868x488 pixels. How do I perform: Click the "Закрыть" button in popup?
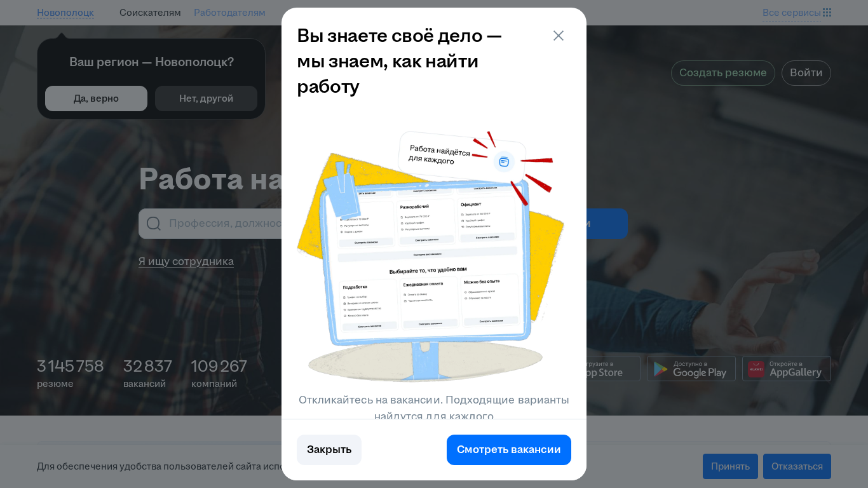[329, 450]
